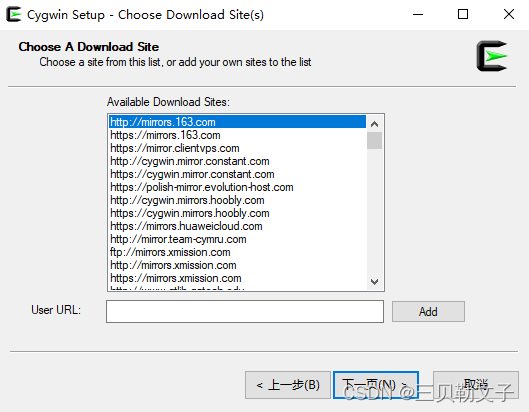Cancel setup with 取消 button
The height and width of the screenshot is (412, 529).
click(476, 385)
